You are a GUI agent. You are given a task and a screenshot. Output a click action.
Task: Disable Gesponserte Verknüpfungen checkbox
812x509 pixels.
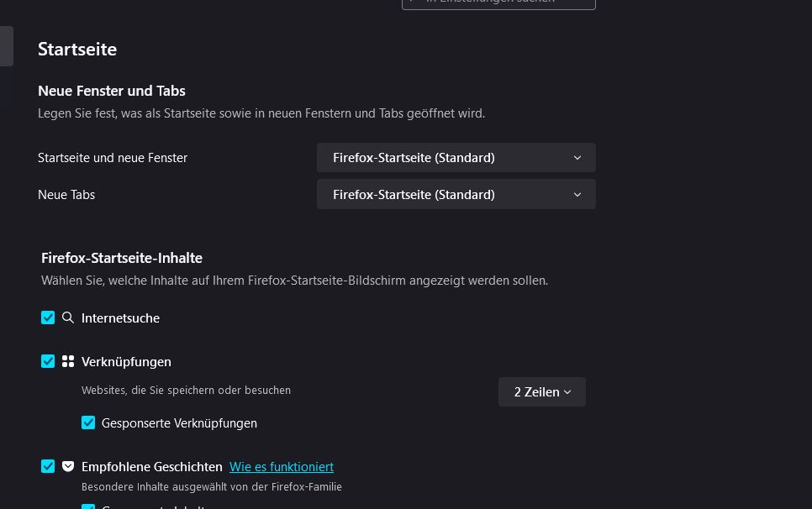pyautogui.click(x=88, y=422)
